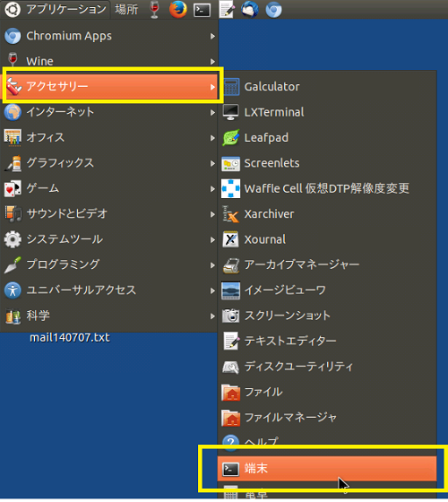Image resolution: width=448 pixels, height=502 pixels.
Task: Click the Thunderbird mail icon in panel
Action: (250, 9)
